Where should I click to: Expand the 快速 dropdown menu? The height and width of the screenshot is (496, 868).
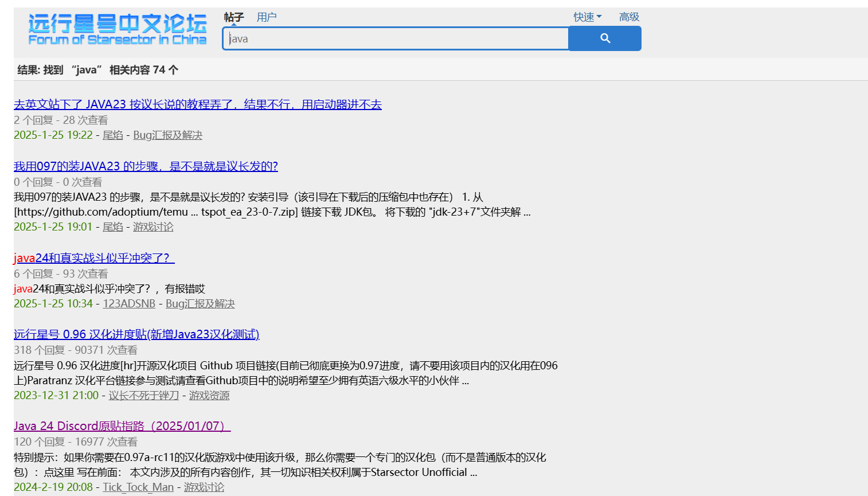pyautogui.click(x=587, y=17)
